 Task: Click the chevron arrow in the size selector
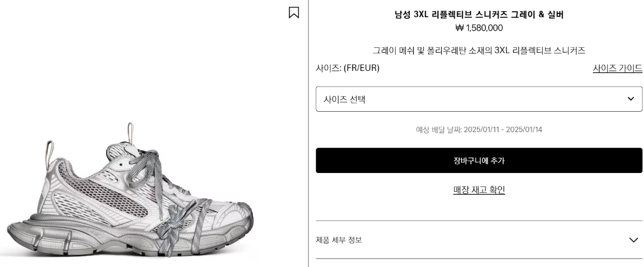pos(631,99)
